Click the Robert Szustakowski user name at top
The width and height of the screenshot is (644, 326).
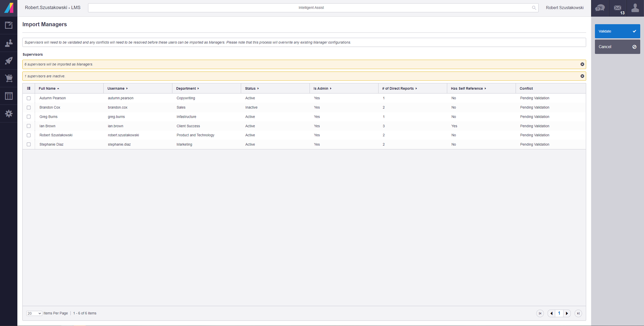click(564, 8)
